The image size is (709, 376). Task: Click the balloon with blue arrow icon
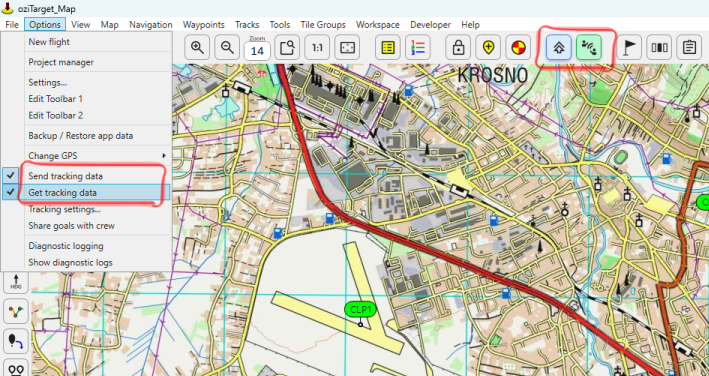click(x=16, y=341)
